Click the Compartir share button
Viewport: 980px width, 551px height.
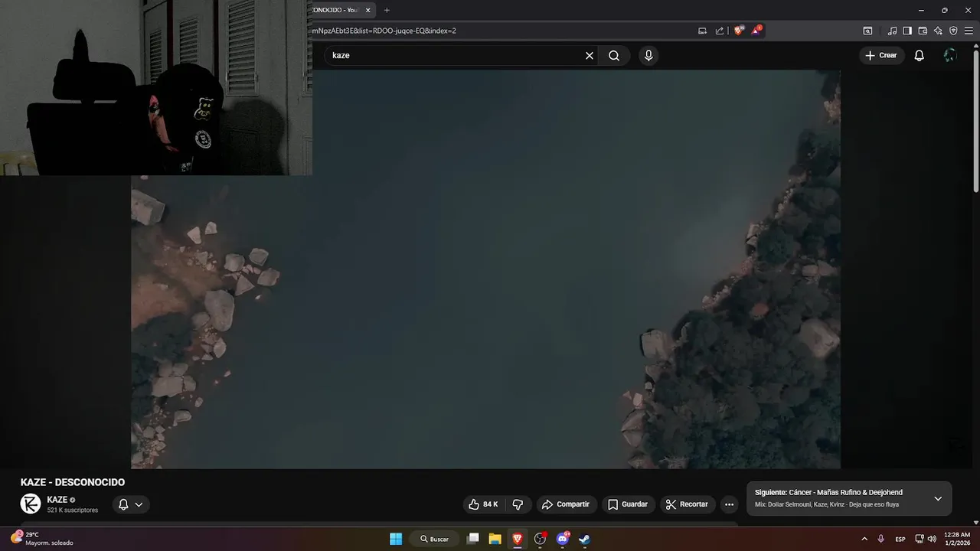click(x=566, y=504)
